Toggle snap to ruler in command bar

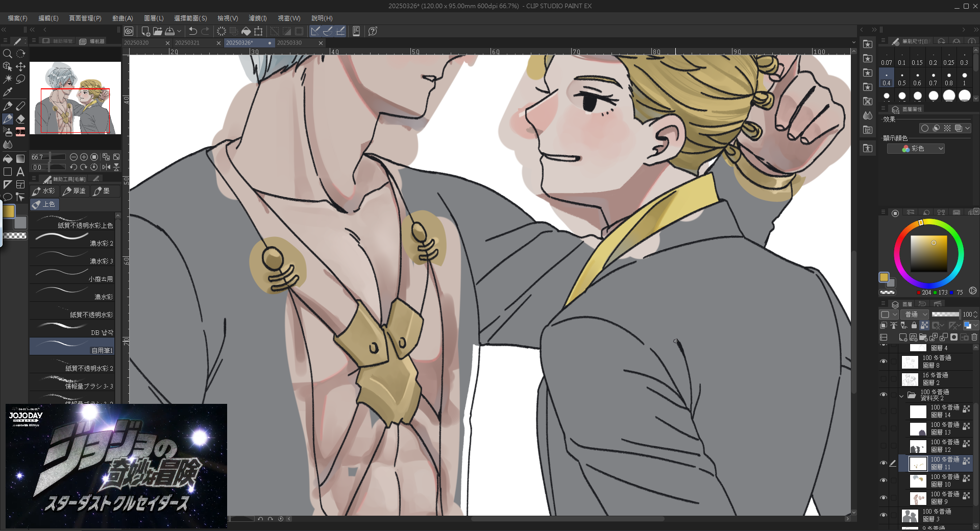(x=315, y=31)
